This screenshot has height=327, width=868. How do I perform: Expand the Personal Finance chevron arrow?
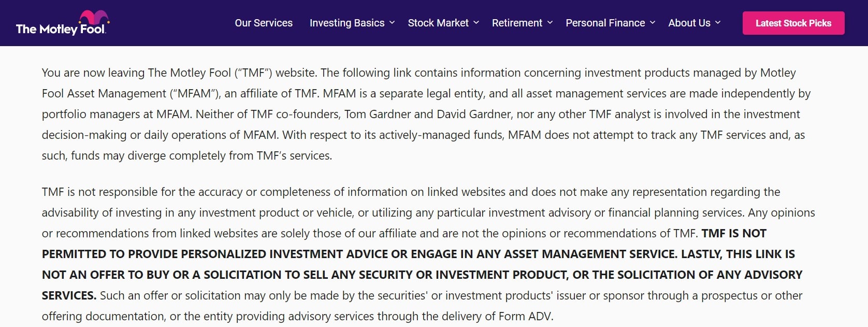[x=653, y=23]
